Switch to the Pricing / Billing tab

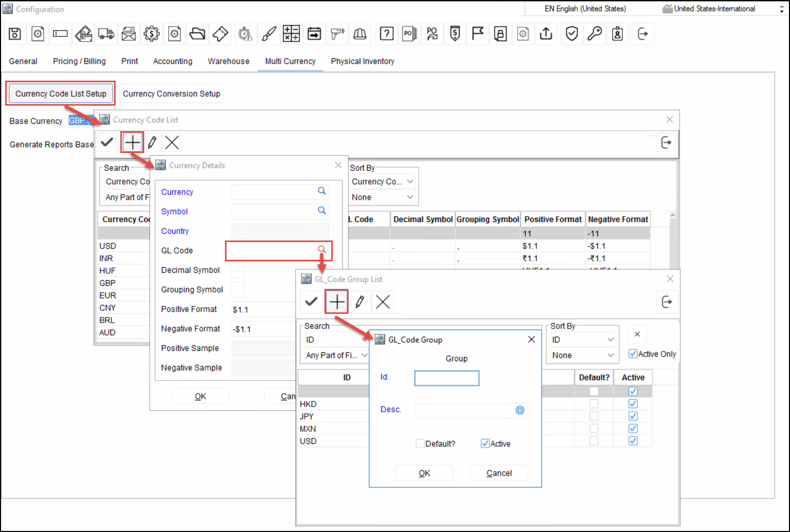pyautogui.click(x=79, y=61)
